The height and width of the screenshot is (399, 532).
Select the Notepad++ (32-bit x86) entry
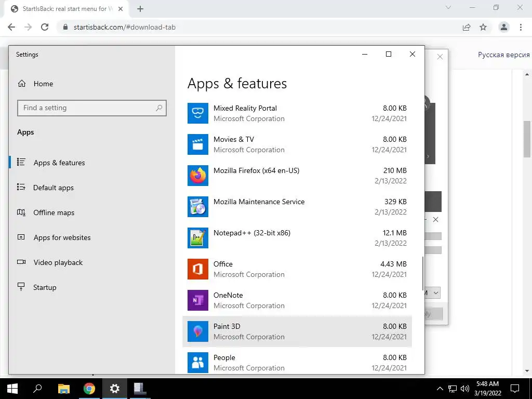297,238
